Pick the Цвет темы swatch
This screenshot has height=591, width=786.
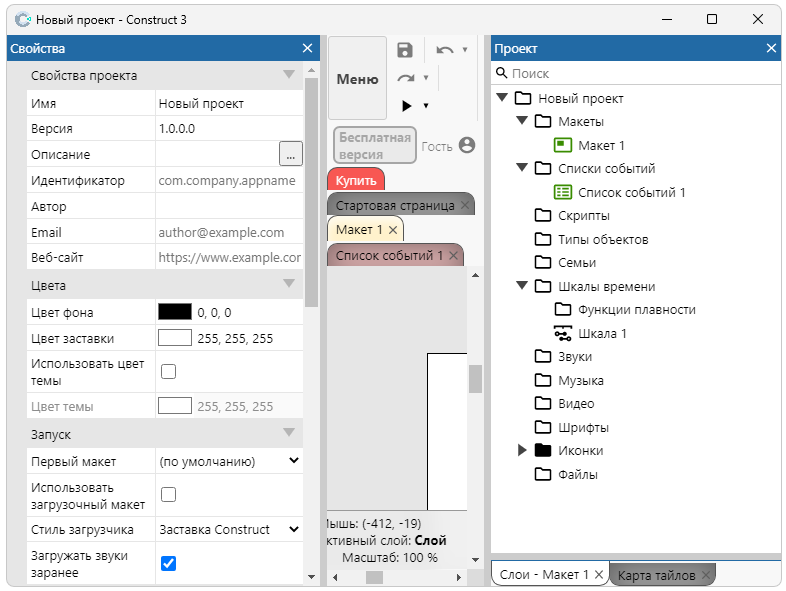click(175, 406)
